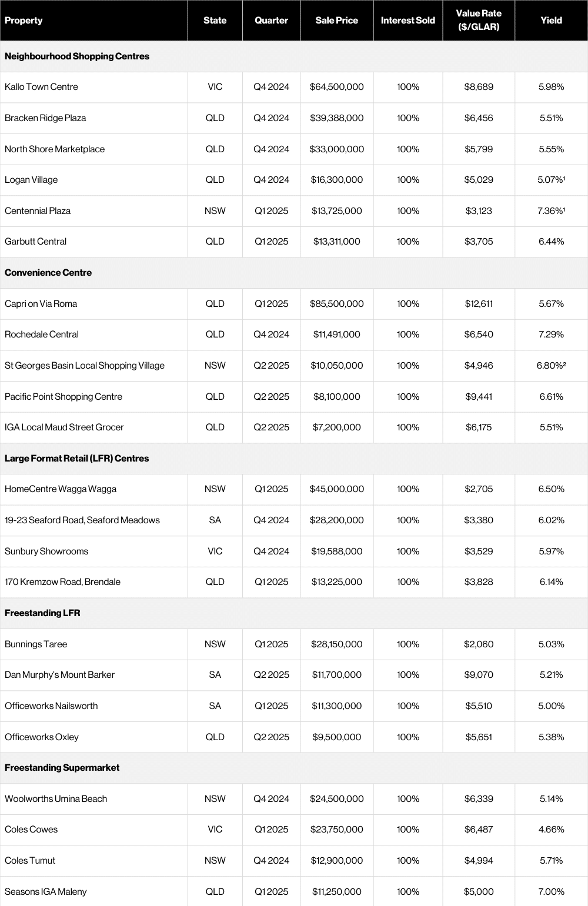Screen dimensions: 588x906
Task: Select Dan Murphy's Mount Barker value rate $9,070
Action: click(479, 675)
